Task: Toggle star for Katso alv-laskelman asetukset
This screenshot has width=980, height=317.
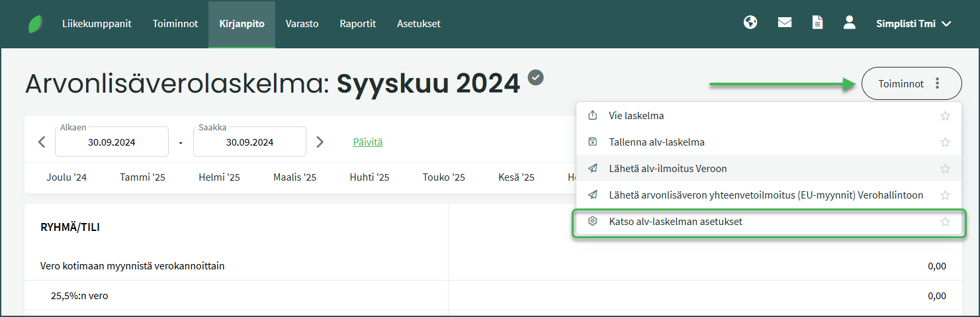Action: (945, 222)
